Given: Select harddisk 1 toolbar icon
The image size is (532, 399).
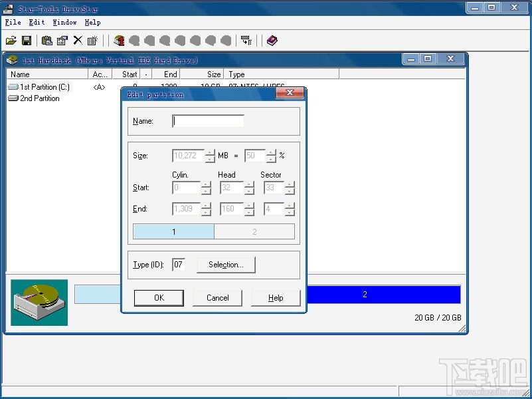Looking at the screenshot, I should coord(119,41).
